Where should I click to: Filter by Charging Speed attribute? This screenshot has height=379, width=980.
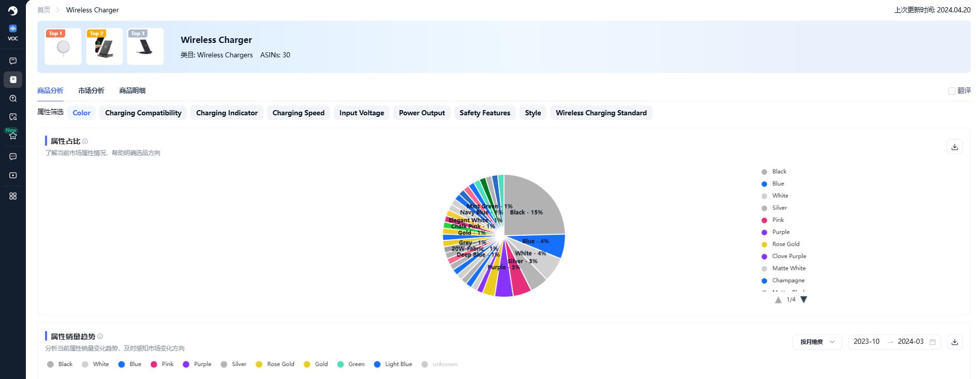click(298, 113)
